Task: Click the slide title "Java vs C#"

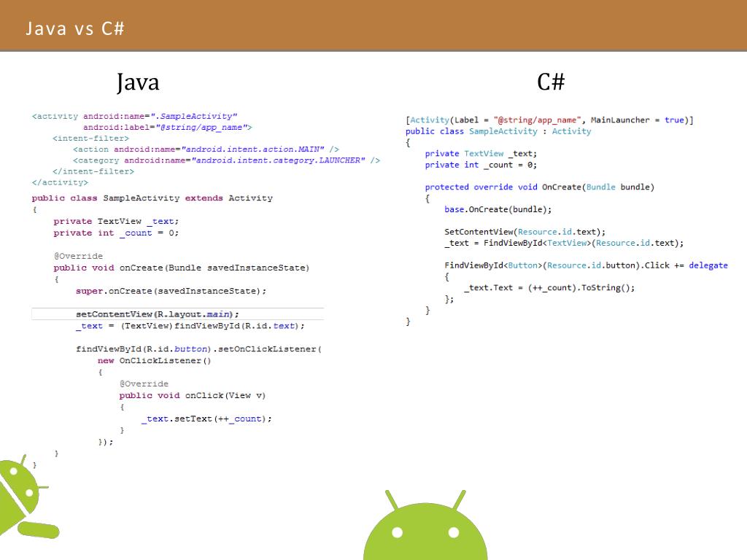Action: pos(75,28)
